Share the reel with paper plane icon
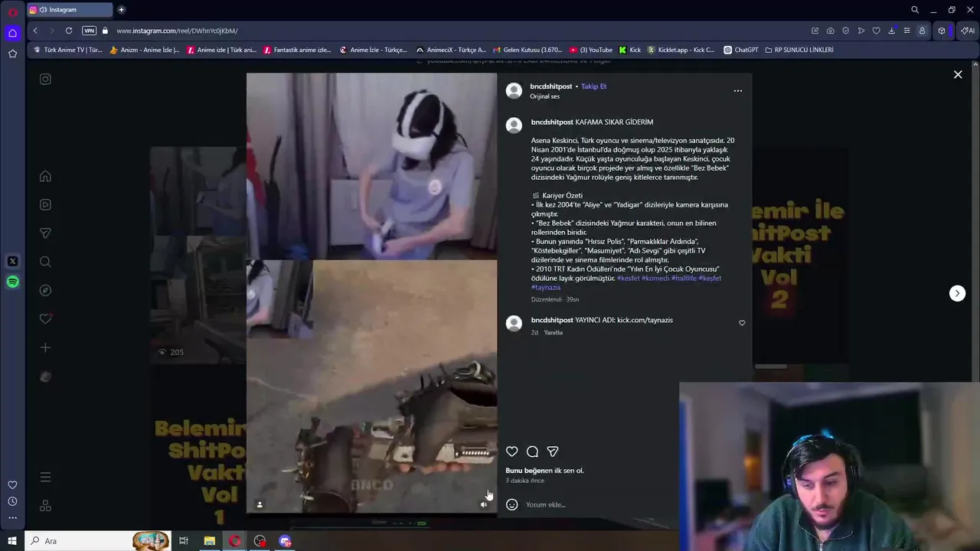This screenshot has height=551, width=980. (553, 452)
